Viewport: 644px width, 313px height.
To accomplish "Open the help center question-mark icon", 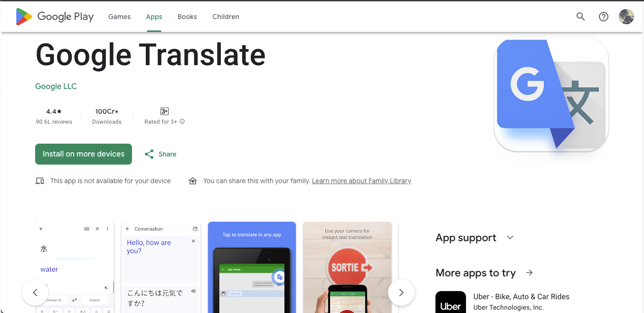I will coord(604,17).
